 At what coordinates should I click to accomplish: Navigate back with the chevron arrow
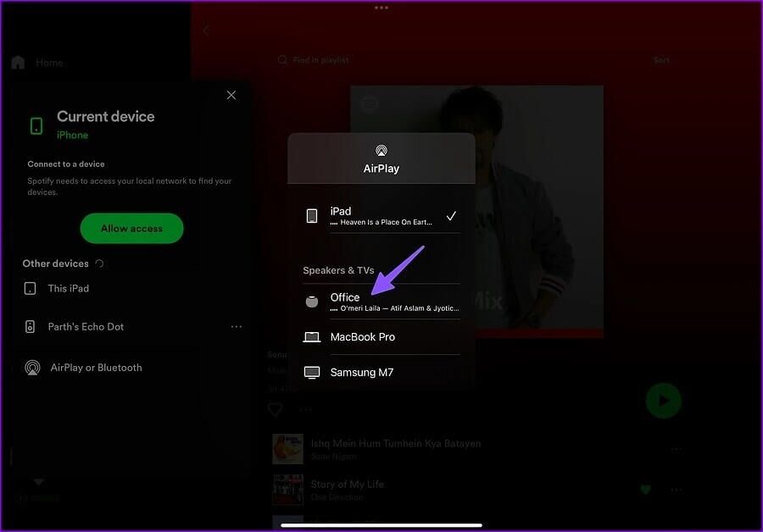pos(206,30)
